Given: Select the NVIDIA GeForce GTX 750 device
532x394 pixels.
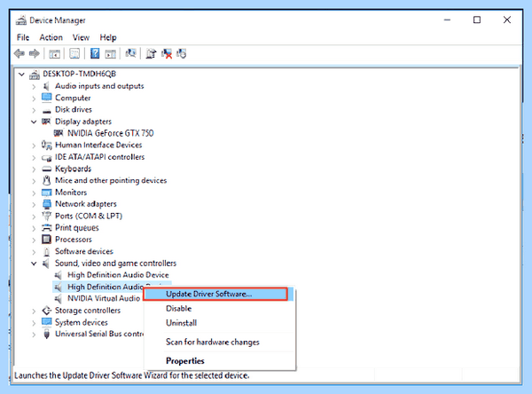Looking at the screenshot, I should (110, 133).
